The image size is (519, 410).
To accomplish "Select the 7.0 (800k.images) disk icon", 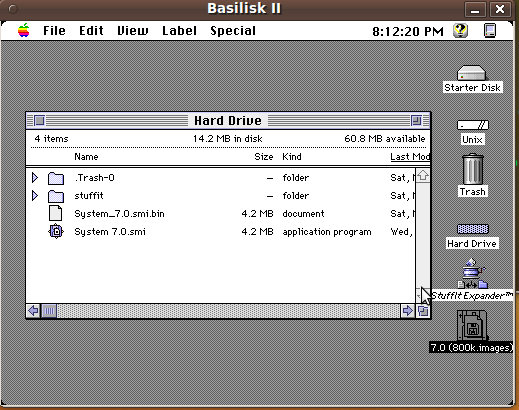I will coord(472,325).
